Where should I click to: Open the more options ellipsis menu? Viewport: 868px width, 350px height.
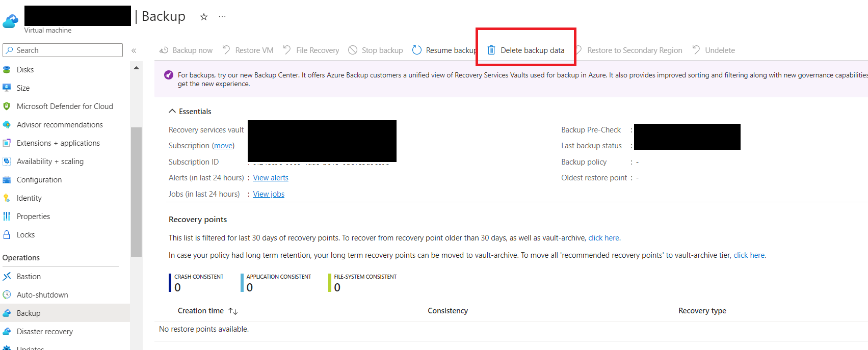point(222,17)
